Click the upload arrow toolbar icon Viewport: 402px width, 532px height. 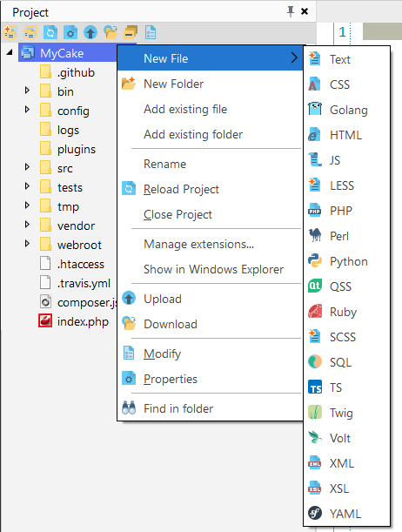click(90, 32)
